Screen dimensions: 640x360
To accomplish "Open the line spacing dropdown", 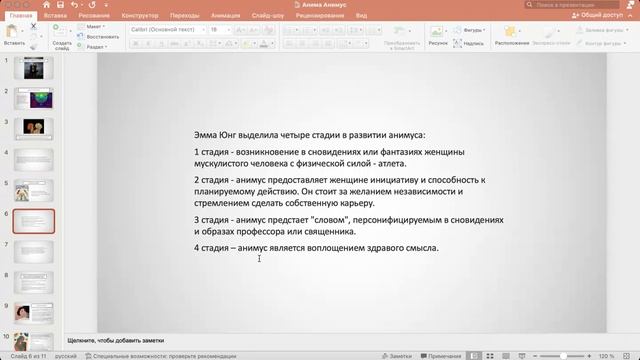I will point(356,30).
